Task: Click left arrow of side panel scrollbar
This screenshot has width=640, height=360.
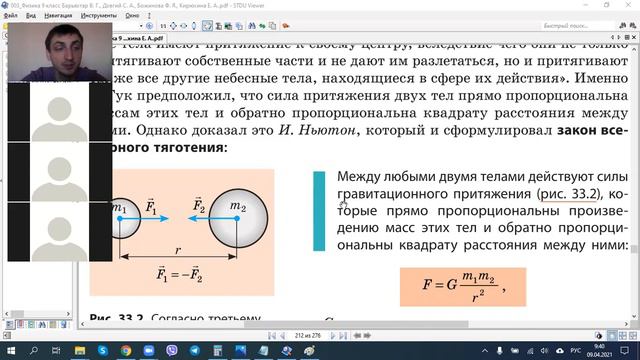Action: coord(7,313)
